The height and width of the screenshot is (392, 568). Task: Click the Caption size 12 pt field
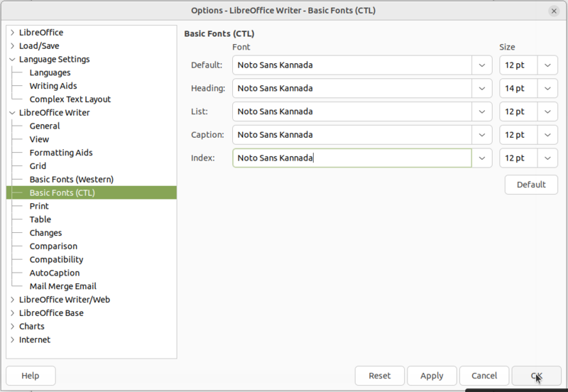[x=518, y=135]
